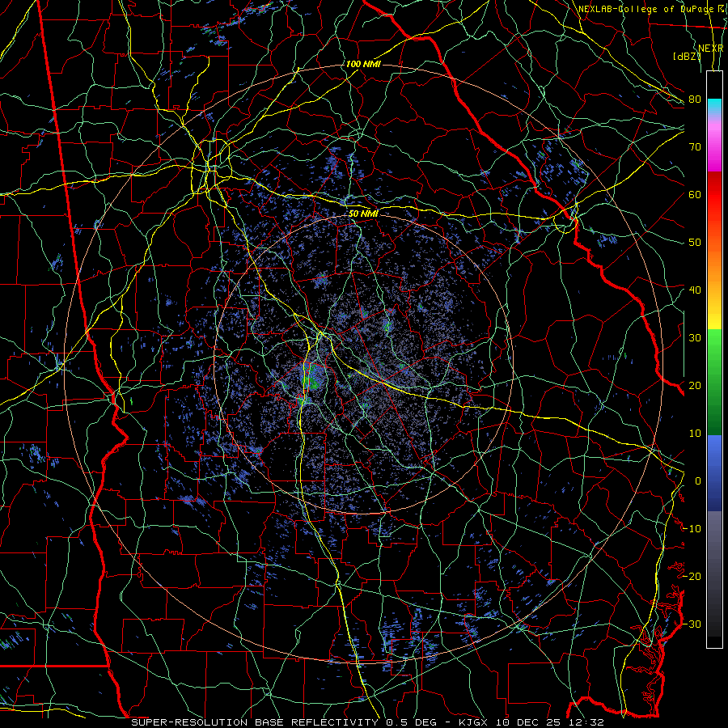Click the 70 value on the dBZ scale
728x728 pixels.
click(695, 146)
